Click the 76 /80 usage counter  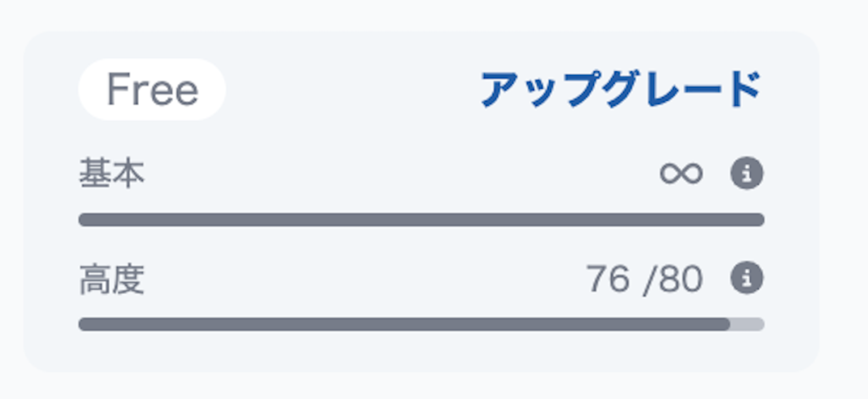click(644, 279)
